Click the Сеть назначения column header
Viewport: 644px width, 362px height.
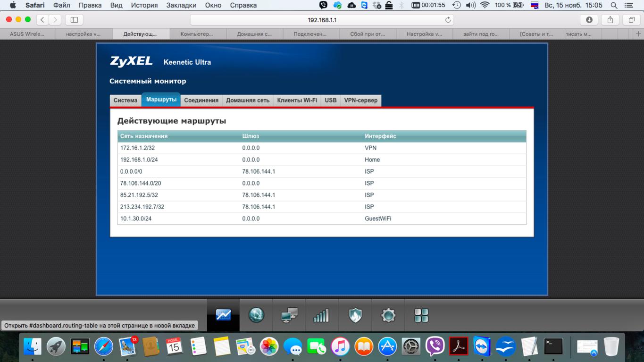pos(144,136)
